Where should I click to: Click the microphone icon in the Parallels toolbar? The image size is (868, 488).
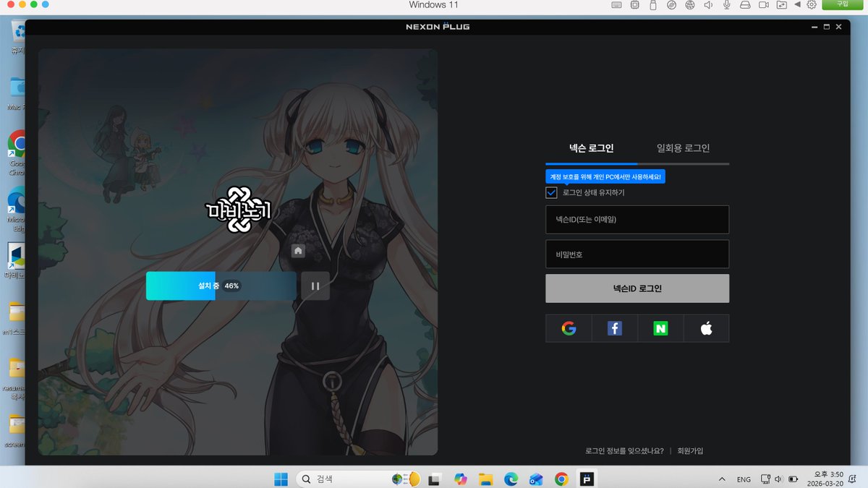[726, 4]
